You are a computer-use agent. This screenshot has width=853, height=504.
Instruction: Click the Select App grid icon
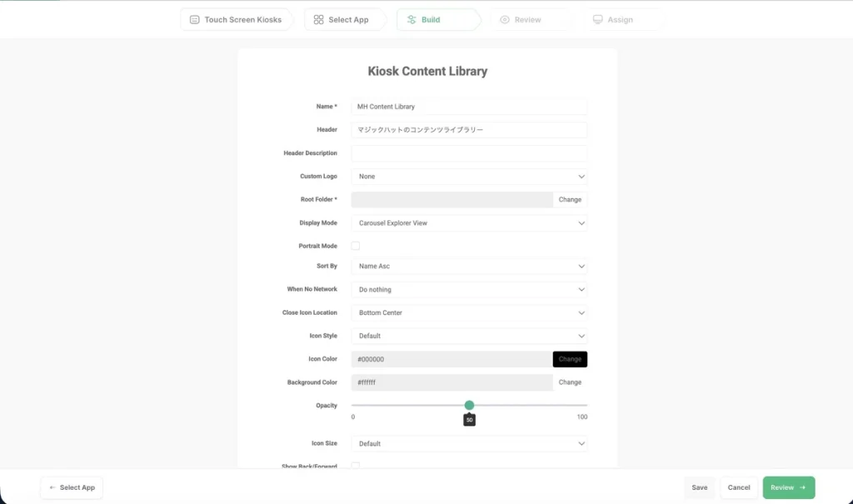[x=318, y=19]
